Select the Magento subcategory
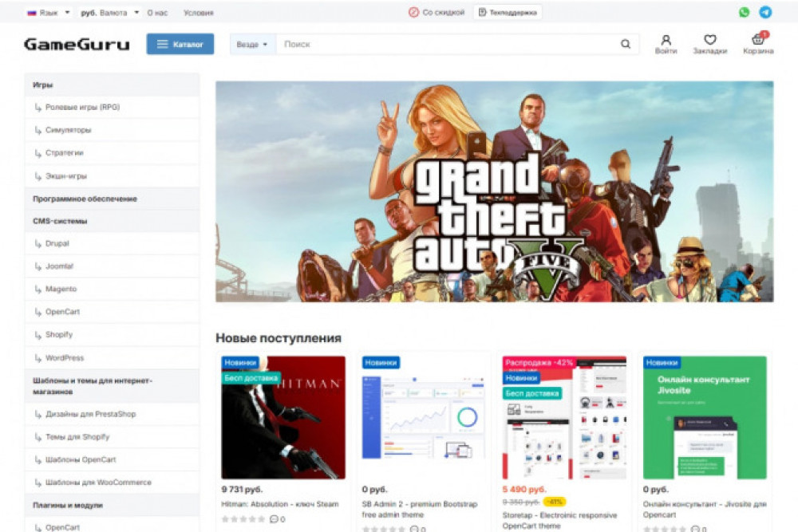Image resolution: width=798 pixels, height=532 pixels. (x=112, y=289)
